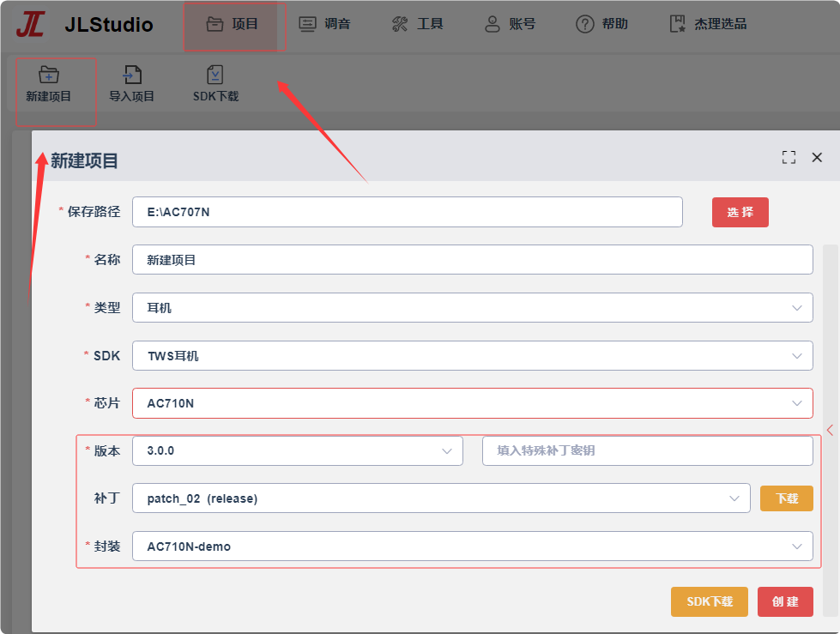
Task: Close the 新建项目 dialog
Action: click(x=817, y=158)
